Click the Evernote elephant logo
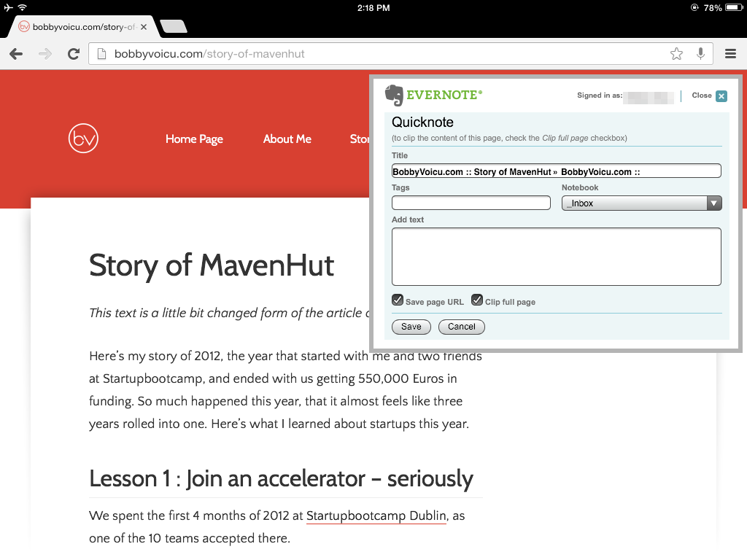Viewport: 747px width, 560px height. tap(394, 95)
